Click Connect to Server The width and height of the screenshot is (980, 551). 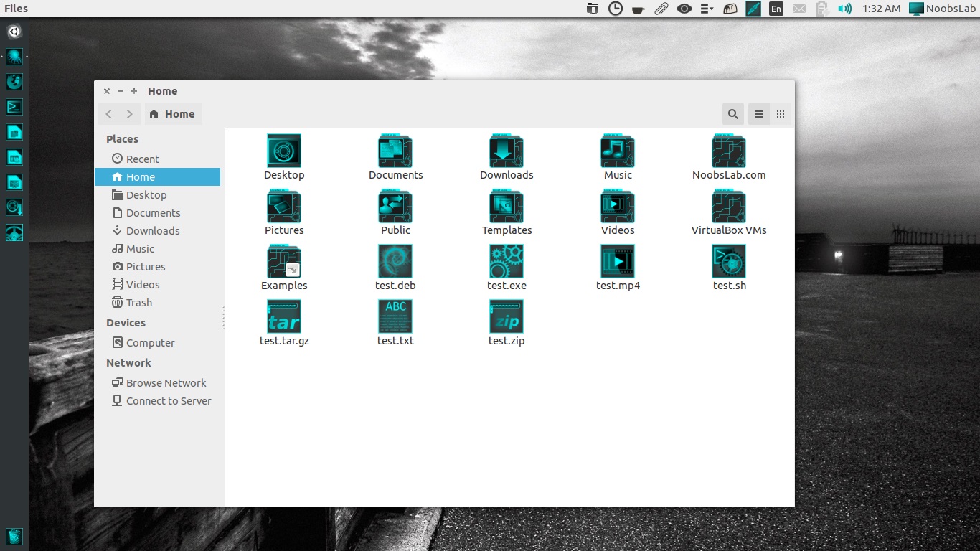coord(168,401)
